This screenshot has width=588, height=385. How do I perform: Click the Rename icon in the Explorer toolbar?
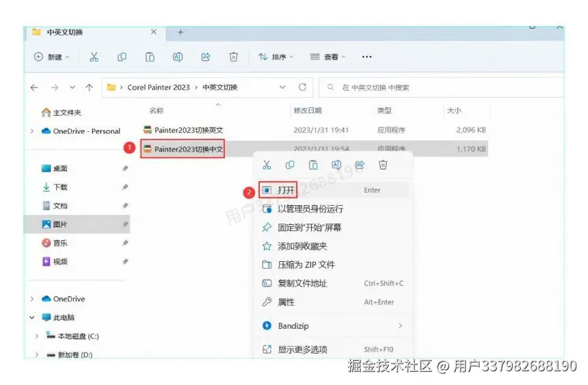pos(177,57)
